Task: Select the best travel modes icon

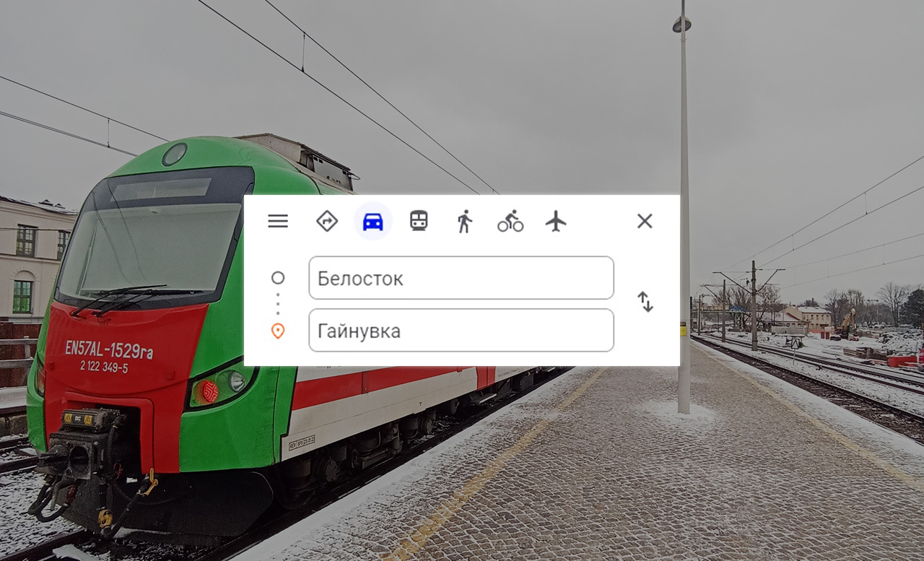Action: 327,221
